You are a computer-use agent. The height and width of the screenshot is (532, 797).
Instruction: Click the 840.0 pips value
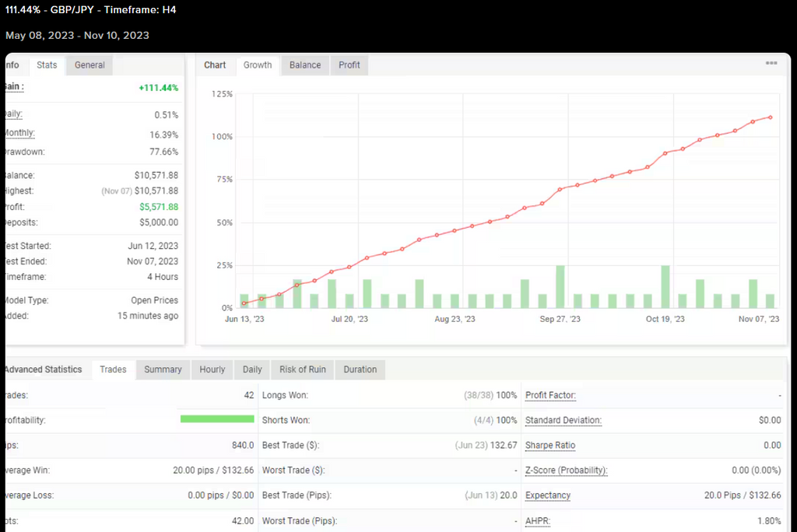(243, 445)
